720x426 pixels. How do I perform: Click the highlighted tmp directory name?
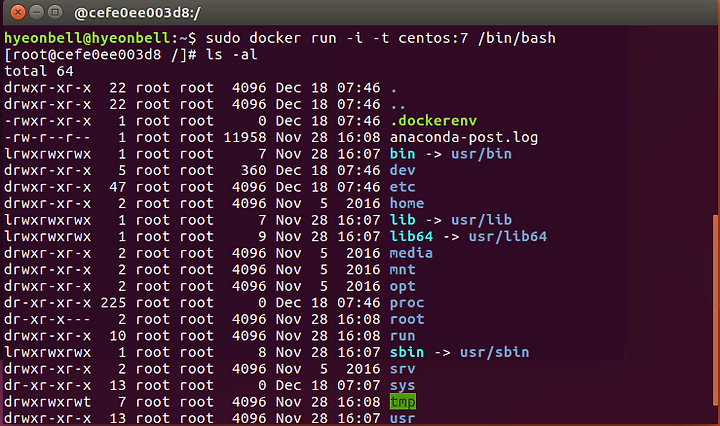coord(403,402)
